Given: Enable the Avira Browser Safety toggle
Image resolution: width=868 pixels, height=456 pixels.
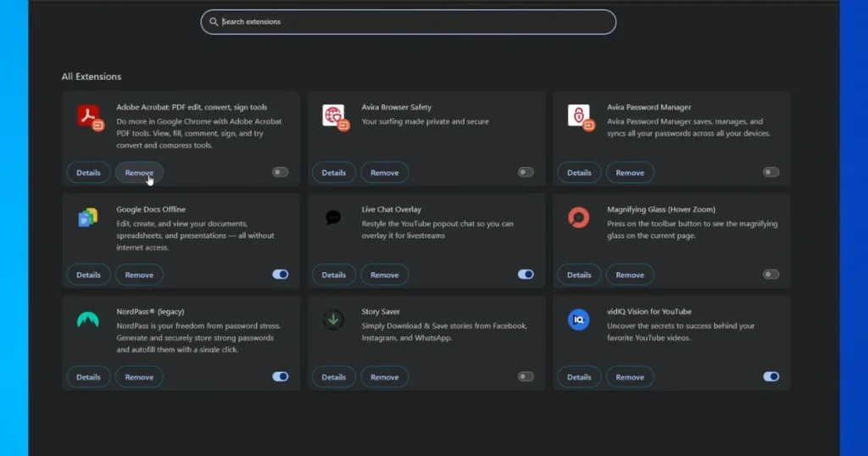Looking at the screenshot, I should 526,172.
